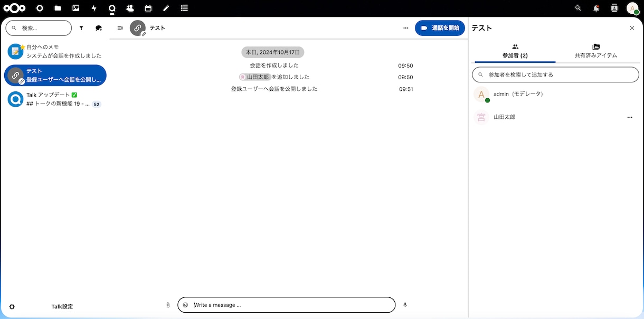Open the 山田太郎 participant options menu
Image resolution: width=644 pixels, height=319 pixels.
[x=630, y=117]
